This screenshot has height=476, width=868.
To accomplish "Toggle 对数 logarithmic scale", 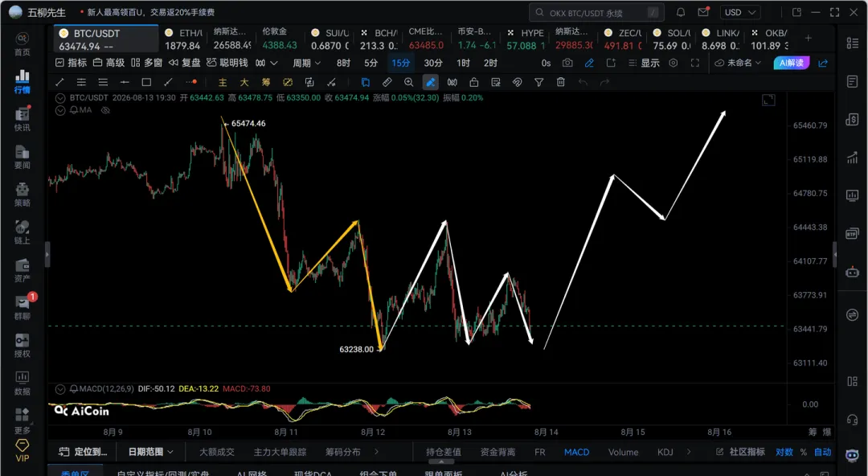I will (784, 452).
